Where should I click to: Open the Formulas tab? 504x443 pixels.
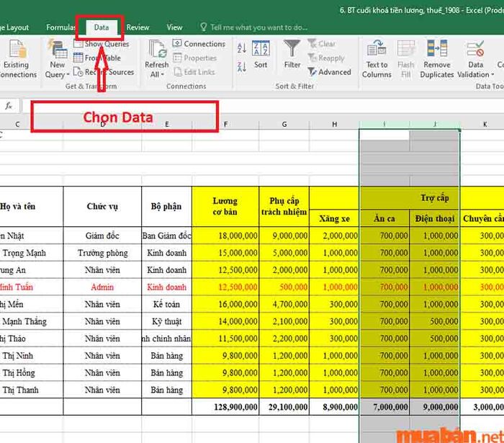[60, 27]
